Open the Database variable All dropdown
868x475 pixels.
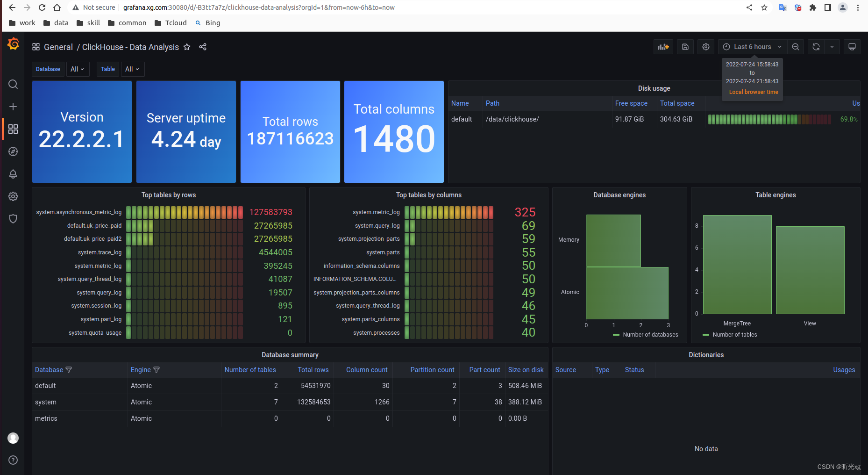pyautogui.click(x=78, y=69)
